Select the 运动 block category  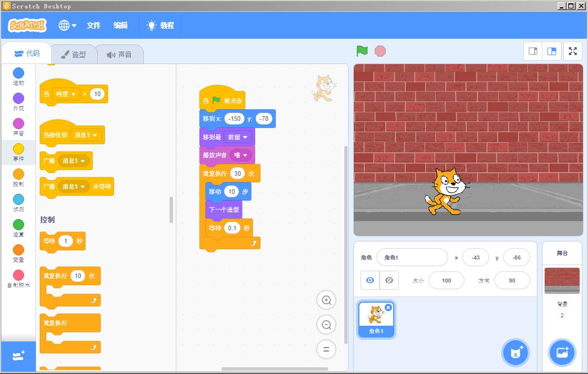tap(19, 76)
